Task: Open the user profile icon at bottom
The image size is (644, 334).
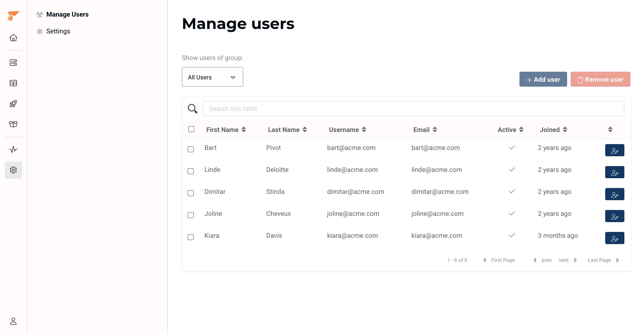Action: (13, 321)
